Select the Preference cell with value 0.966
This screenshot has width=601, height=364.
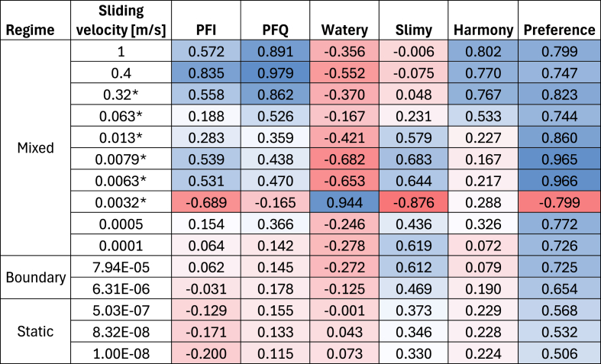(559, 180)
